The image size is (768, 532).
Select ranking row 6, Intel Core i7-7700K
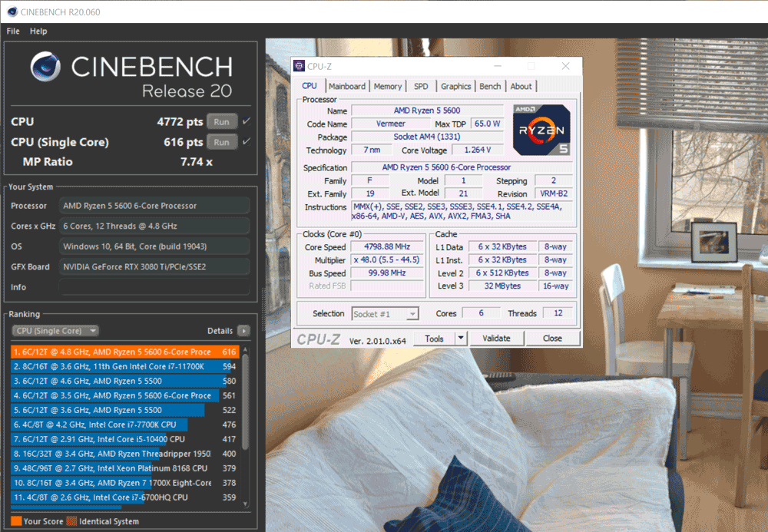coord(125,425)
